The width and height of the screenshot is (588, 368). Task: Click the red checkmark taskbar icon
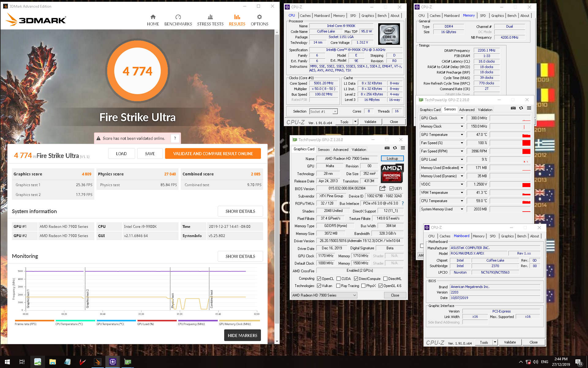click(82, 362)
